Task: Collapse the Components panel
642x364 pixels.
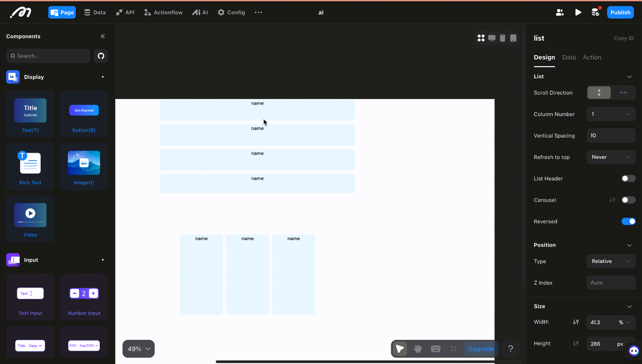Action: 103,36
